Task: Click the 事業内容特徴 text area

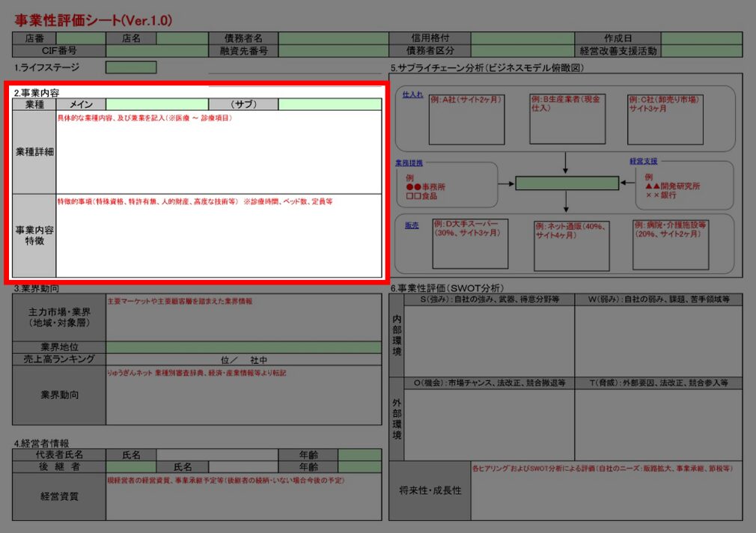Action: (x=219, y=236)
